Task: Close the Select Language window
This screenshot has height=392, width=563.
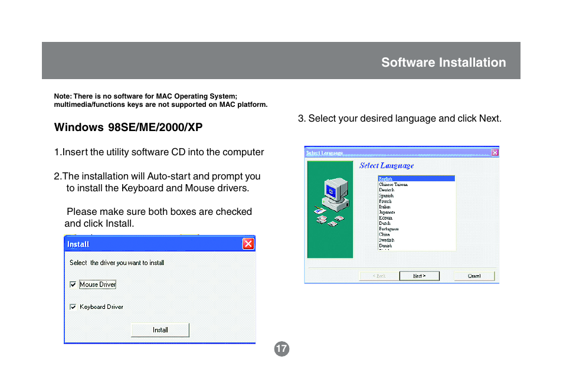Action: coord(495,153)
